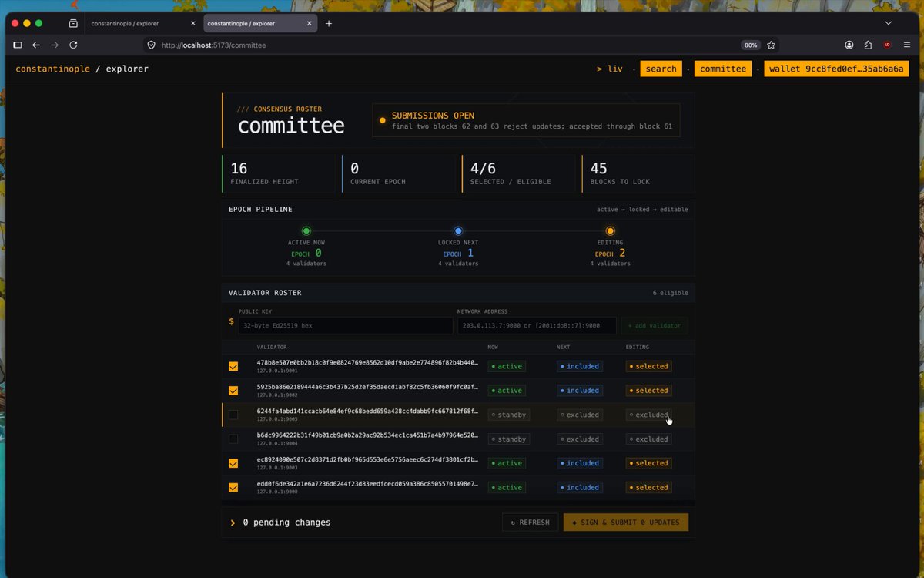Click the liv prompt link in header

coord(609,69)
